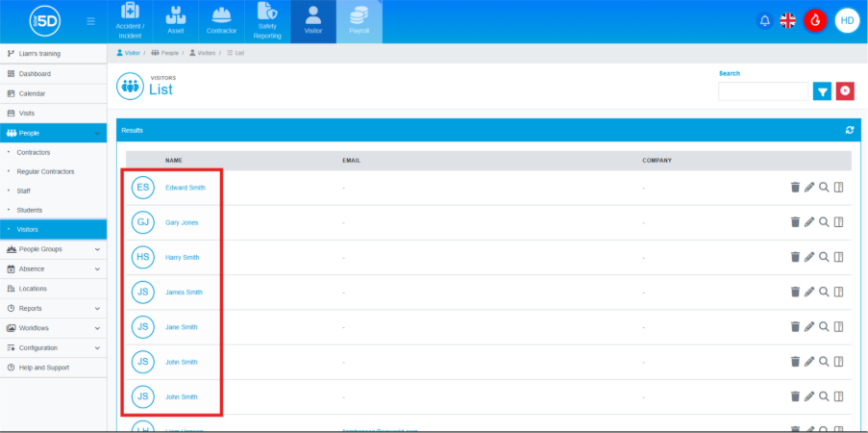Select the Visitor module

pos(312,21)
